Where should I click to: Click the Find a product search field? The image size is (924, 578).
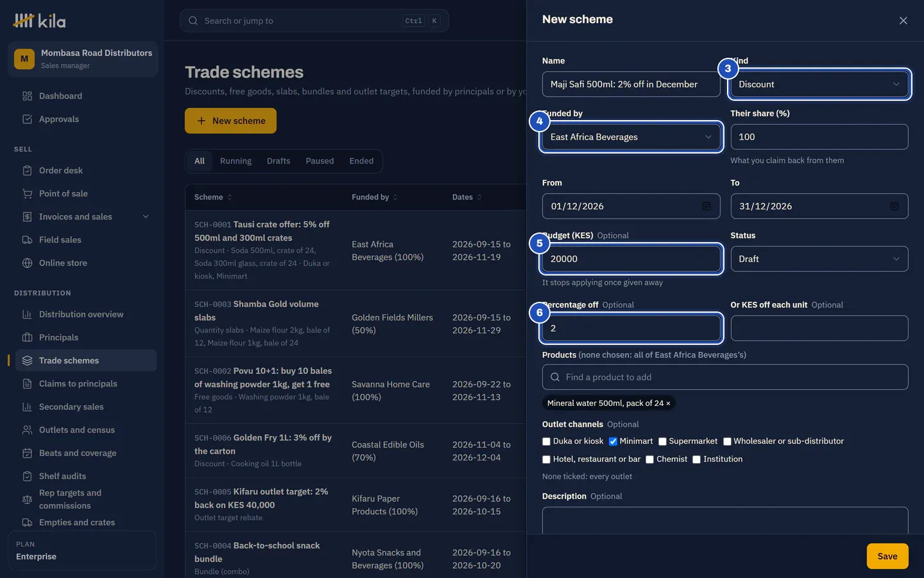725,377
